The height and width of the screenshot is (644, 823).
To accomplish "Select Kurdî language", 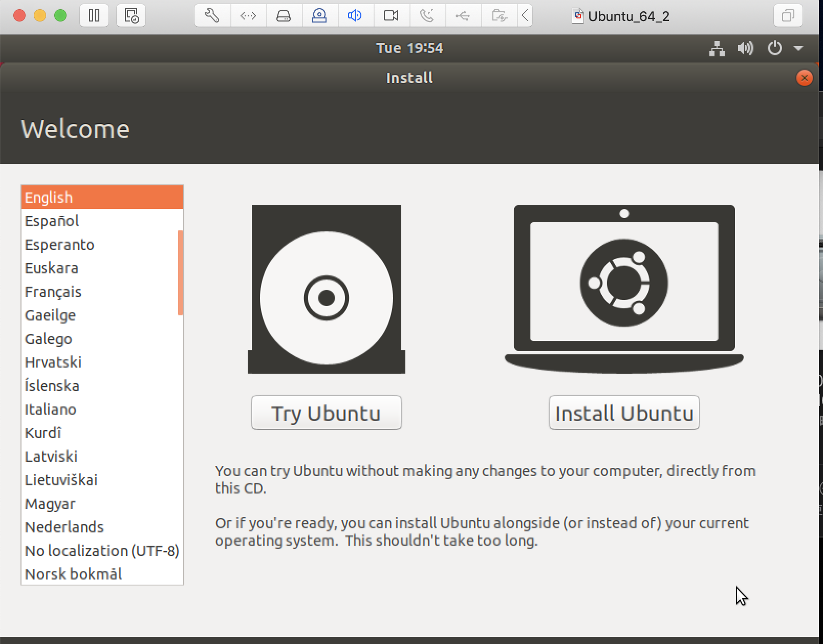I will [102, 433].
